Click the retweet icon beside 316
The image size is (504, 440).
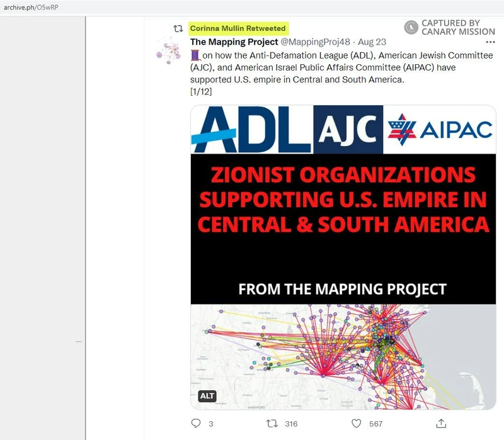[272, 424]
